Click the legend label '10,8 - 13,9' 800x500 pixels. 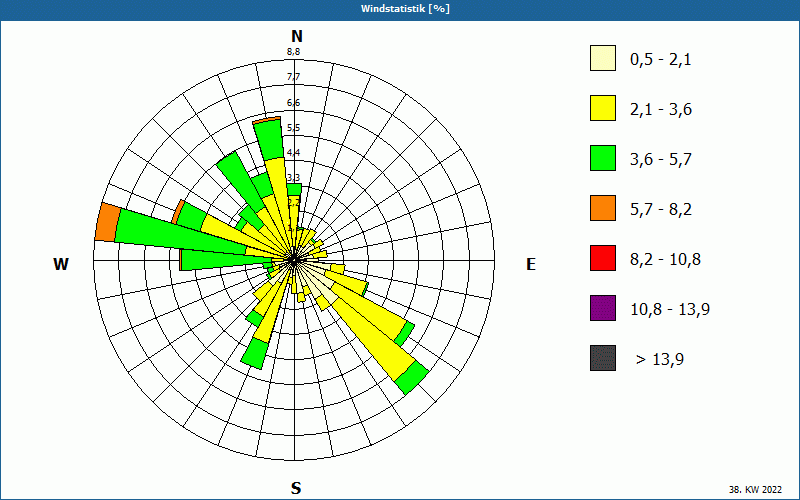pos(670,310)
